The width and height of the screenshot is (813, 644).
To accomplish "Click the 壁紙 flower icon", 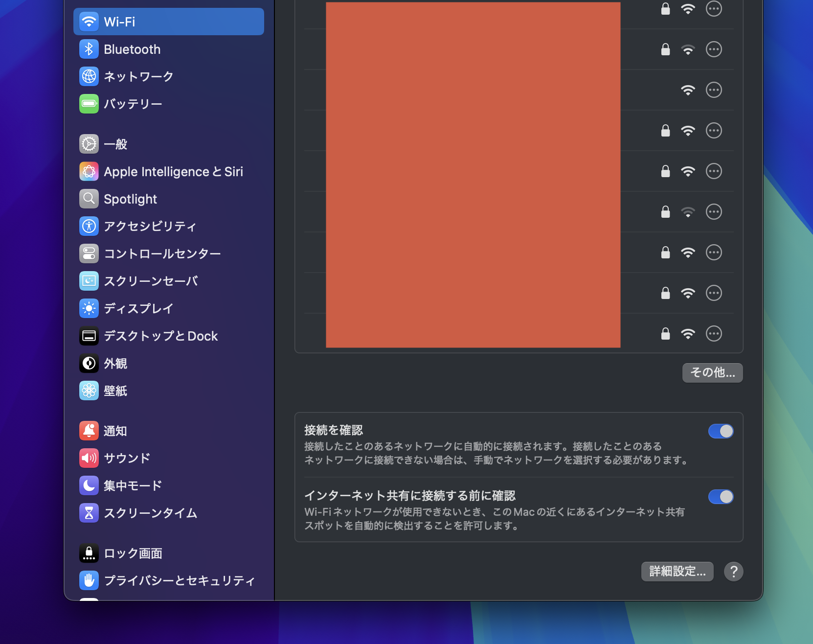I will tap(89, 391).
